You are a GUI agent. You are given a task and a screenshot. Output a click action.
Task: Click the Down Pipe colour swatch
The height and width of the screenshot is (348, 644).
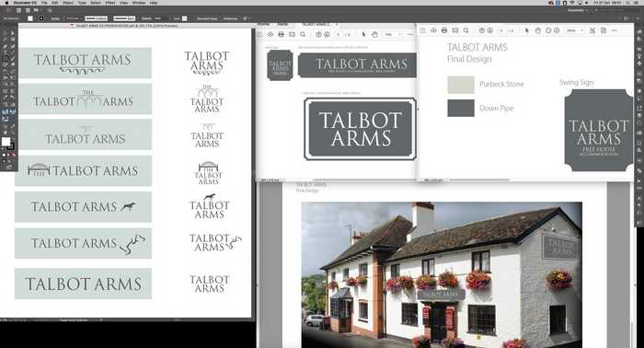(x=460, y=108)
